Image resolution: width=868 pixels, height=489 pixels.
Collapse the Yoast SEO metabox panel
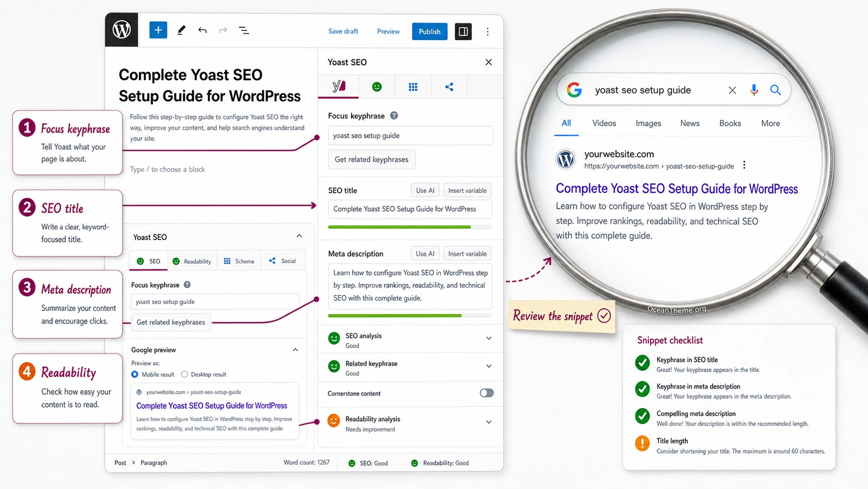tap(300, 236)
